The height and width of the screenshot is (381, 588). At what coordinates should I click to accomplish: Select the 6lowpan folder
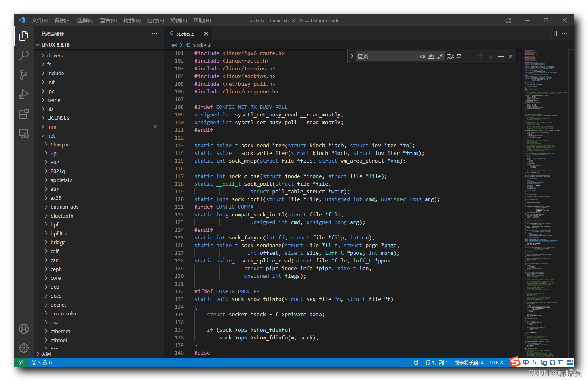coord(99,144)
